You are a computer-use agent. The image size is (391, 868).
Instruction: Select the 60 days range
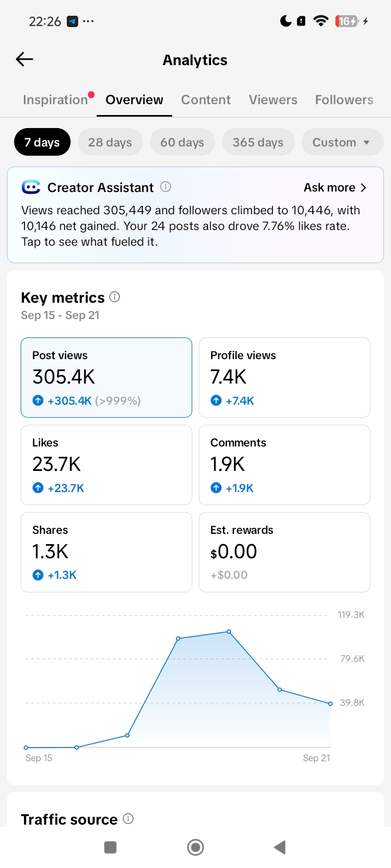(182, 142)
